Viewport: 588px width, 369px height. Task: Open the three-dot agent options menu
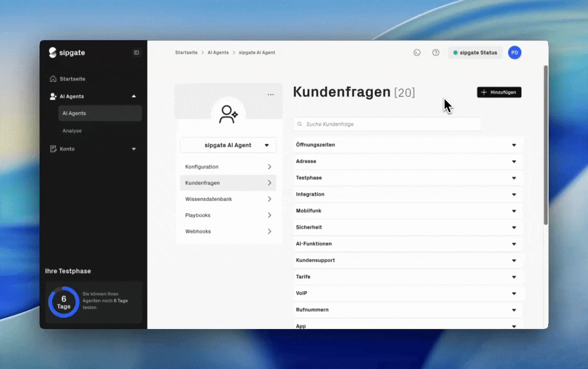[x=271, y=95]
